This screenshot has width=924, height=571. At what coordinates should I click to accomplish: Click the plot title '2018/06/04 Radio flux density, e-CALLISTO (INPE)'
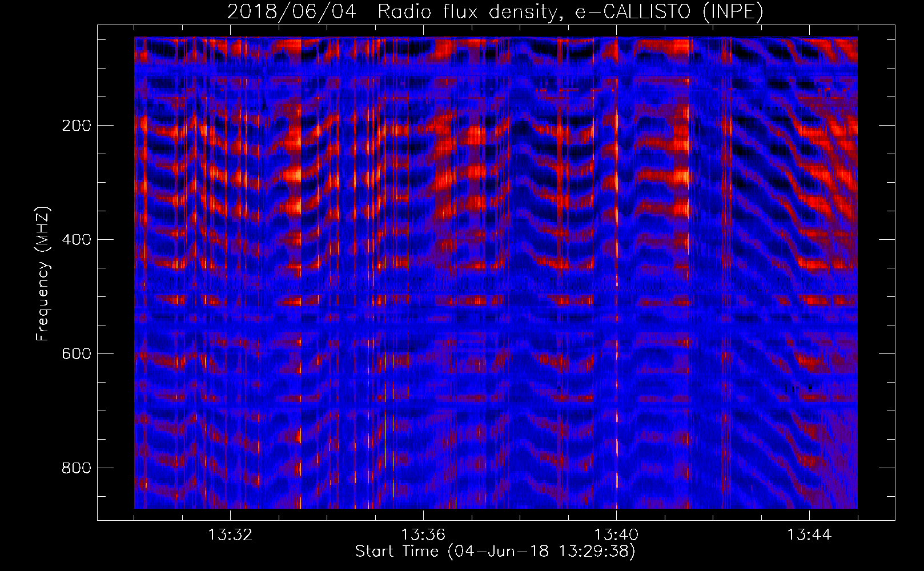495,11
